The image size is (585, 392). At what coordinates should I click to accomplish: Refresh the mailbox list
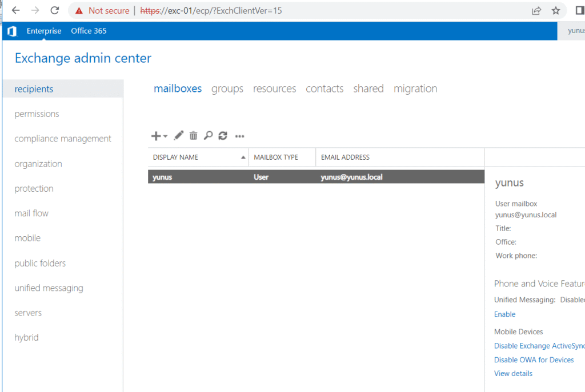(x=223, y=136)
